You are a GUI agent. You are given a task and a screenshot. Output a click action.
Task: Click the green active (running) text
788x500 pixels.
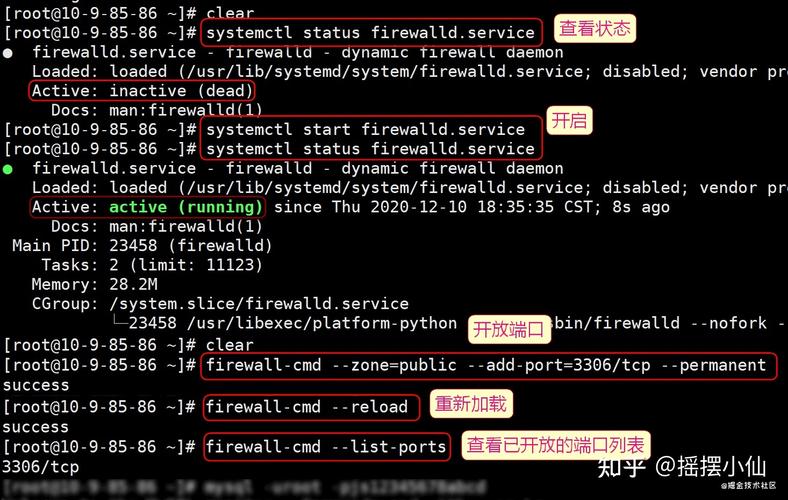point(185,208)
